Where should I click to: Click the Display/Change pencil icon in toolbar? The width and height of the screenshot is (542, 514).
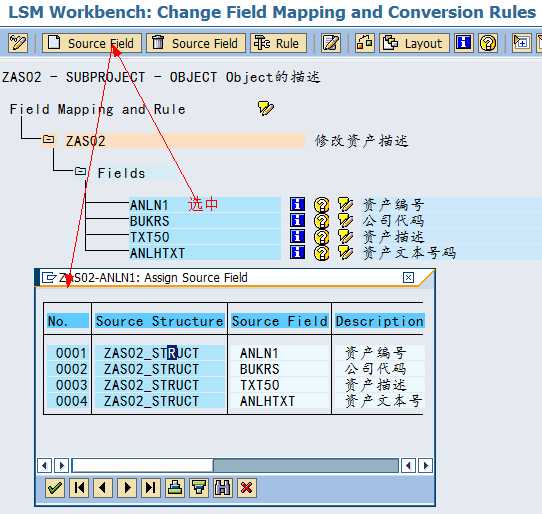pyautogui.click(x=18, y=43)
